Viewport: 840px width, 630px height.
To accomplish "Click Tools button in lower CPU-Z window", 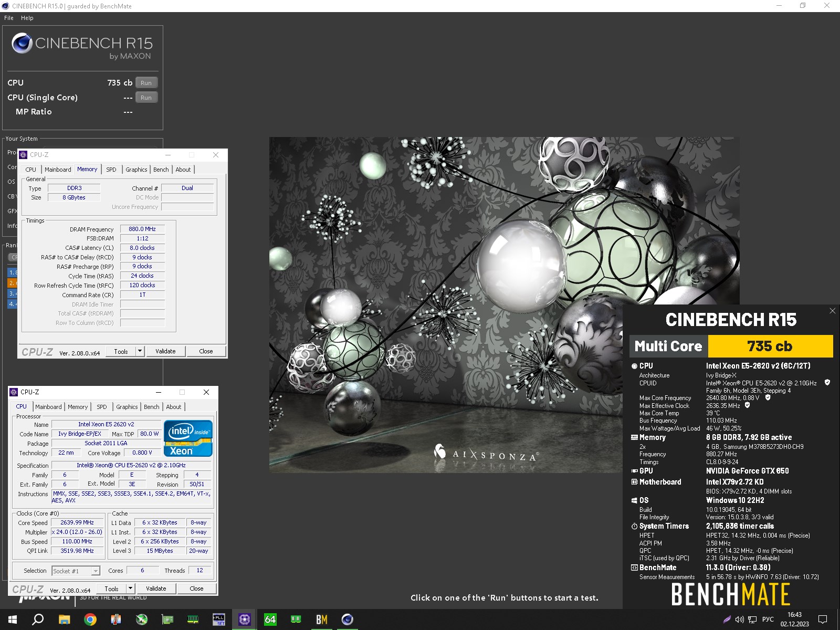I will [112, 589].
